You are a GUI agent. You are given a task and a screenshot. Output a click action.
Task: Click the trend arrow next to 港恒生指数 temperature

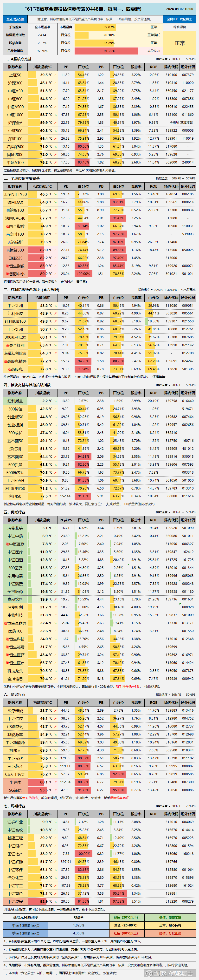pos(55,266)
